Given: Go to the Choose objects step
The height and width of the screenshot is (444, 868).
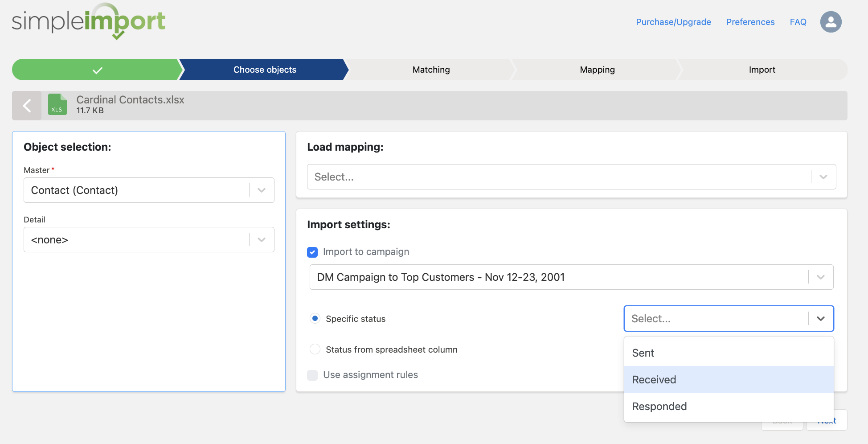Looking at the screenshot, I should click(x=265, y=70).
